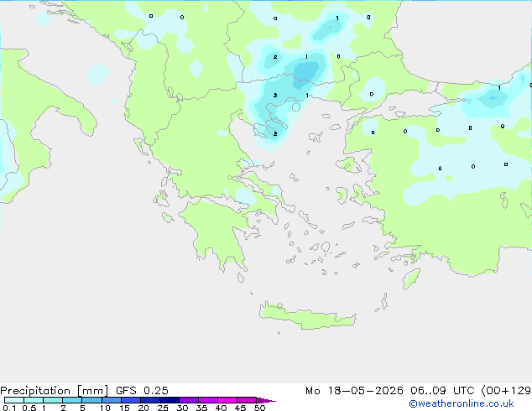The image size is (532, 411).
Task: Click the 45–50 mm legend color swatch
Action: tap(247, 400)
